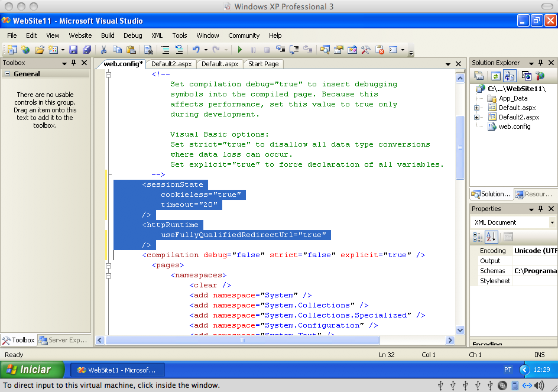Screen dimensions: 558x392
Task: Click the Properties Window toolbar icon
Action: 339,50
